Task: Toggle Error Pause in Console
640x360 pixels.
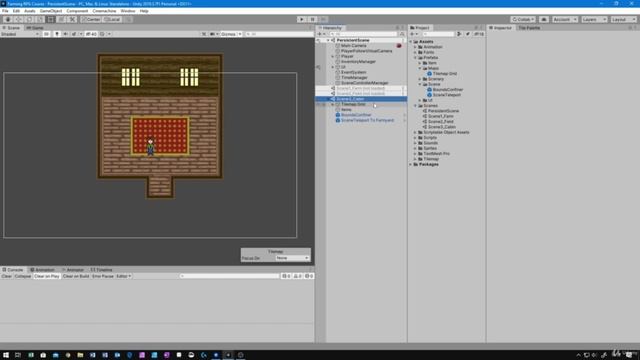Action: point(103,276)
